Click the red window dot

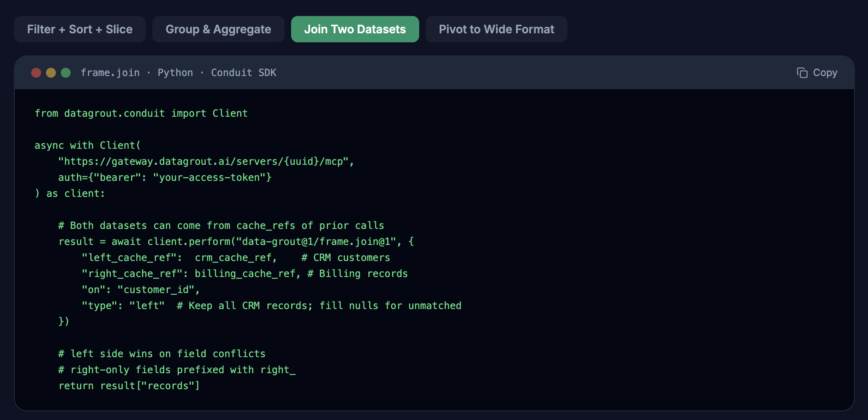(x=36, y=73)
